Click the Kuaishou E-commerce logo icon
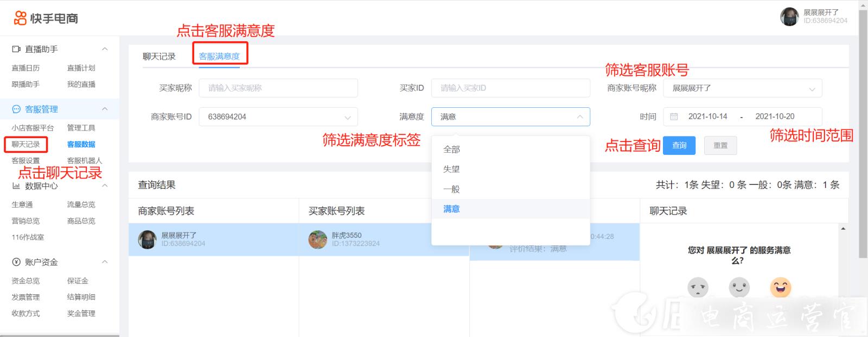Image resolution: width=868 pixels, height=337 pixels. (20, 18)
